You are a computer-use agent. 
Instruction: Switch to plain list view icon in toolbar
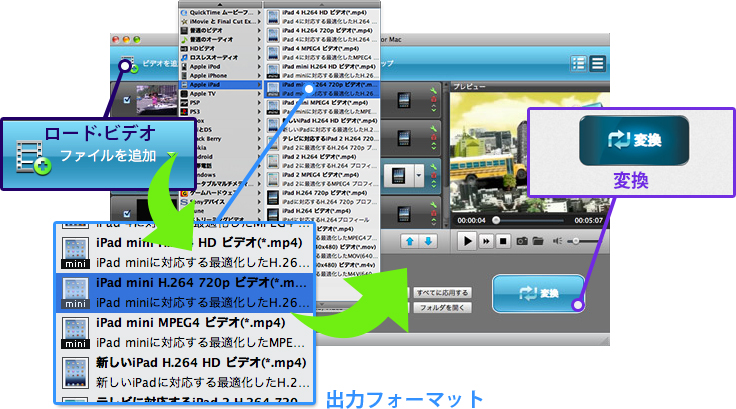tap(598, 63)
